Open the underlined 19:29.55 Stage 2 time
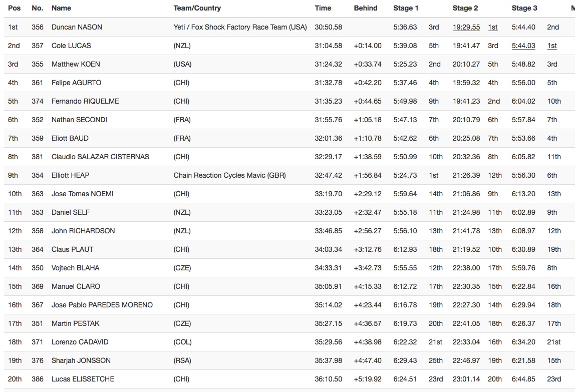The height and width of the screenshot is (392, 581). [x=466, y=27]
